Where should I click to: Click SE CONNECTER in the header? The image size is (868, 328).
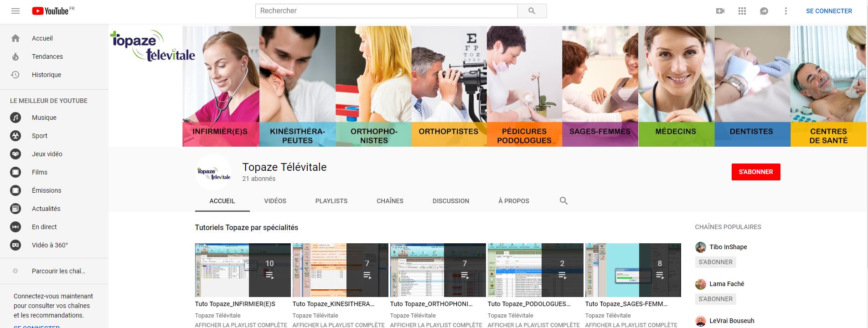tap(829, 11)
